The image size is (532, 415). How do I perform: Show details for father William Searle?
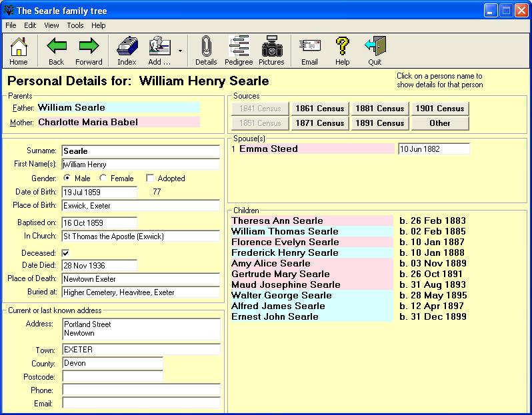coord(71,107)
